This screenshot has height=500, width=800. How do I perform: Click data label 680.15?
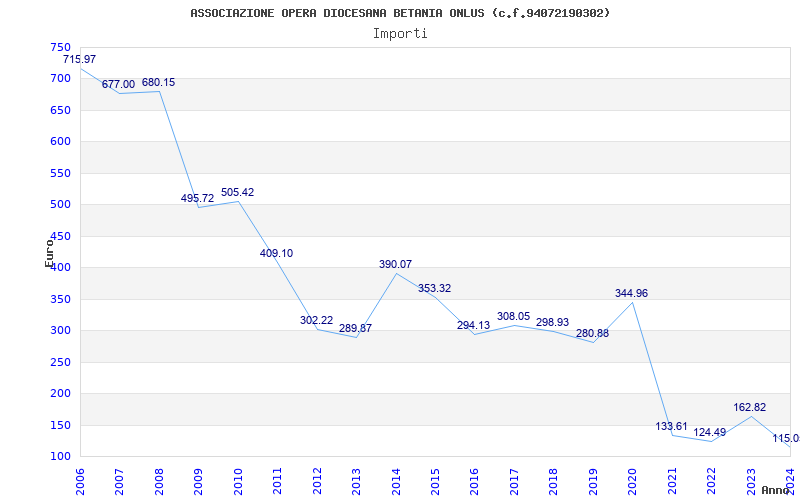[158, 82]
